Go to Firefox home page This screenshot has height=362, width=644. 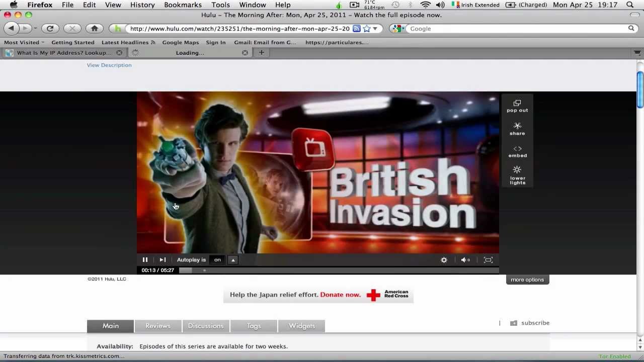[x=95, y=29]
